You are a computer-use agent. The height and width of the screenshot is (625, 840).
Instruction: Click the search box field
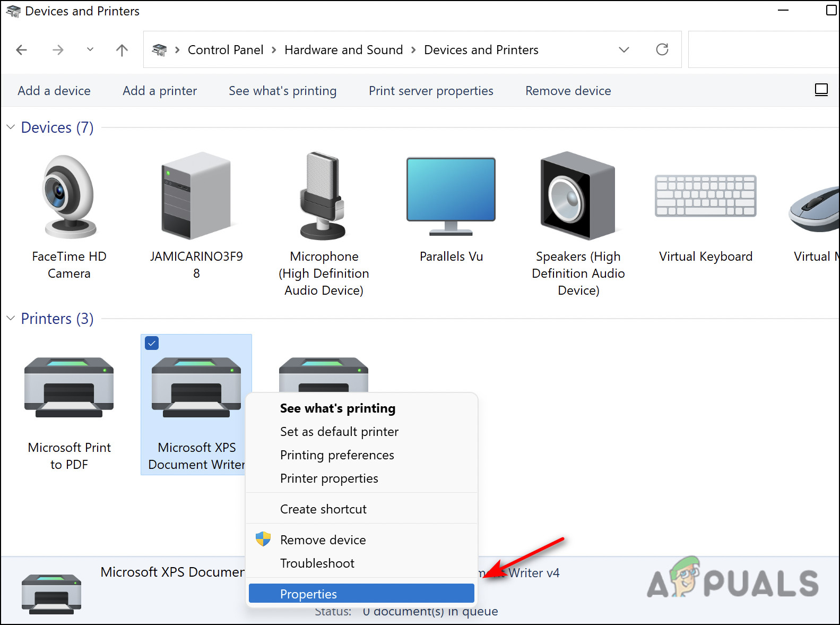tap(764, 49)
